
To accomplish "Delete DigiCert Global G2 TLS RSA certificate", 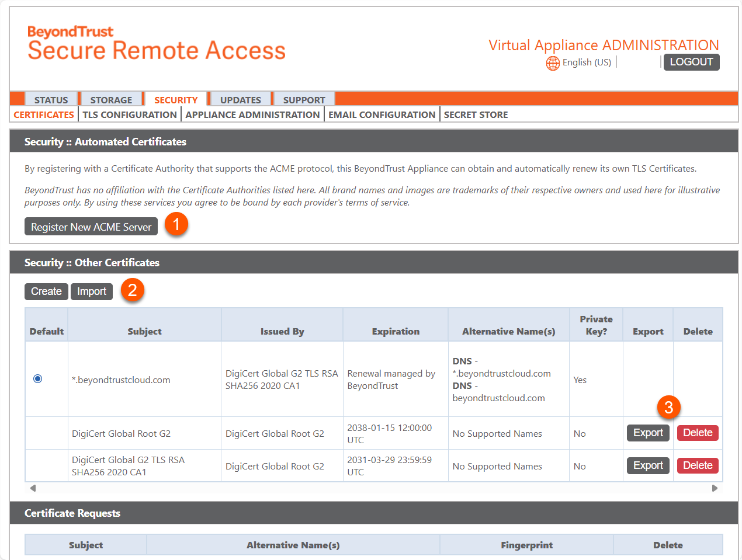I will [x=698, y=465].
